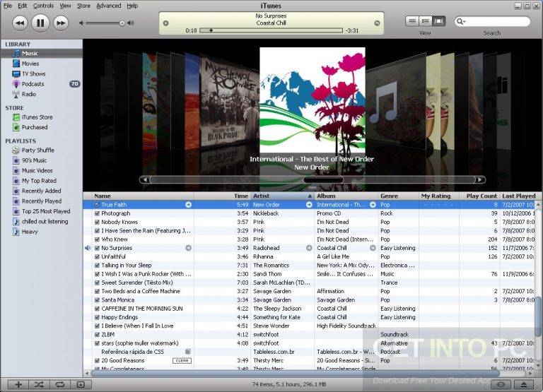Pause the current song
Viewport: 543px width, 392px height.
(40, 23)
